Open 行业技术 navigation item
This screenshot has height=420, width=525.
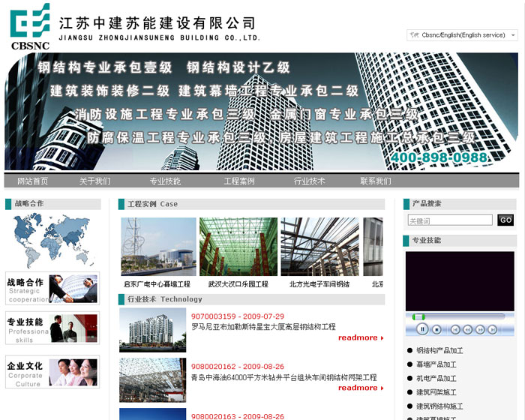point(309,181)
